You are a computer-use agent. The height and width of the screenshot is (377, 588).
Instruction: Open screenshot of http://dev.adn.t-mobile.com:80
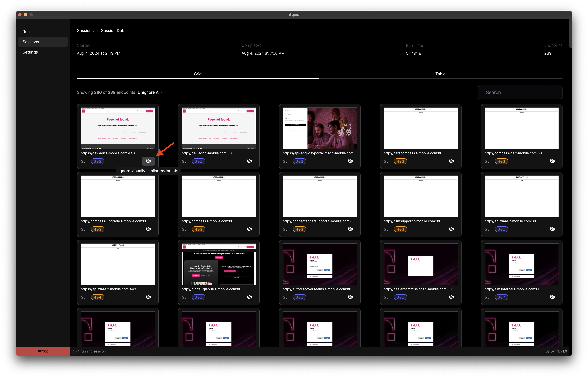pyautogui.click(x=219, y=128)
